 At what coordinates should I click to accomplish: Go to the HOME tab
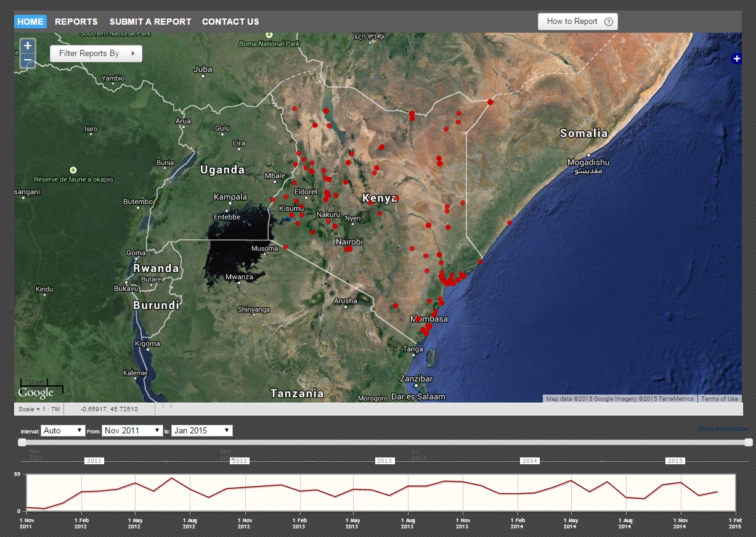coord(30,22)
